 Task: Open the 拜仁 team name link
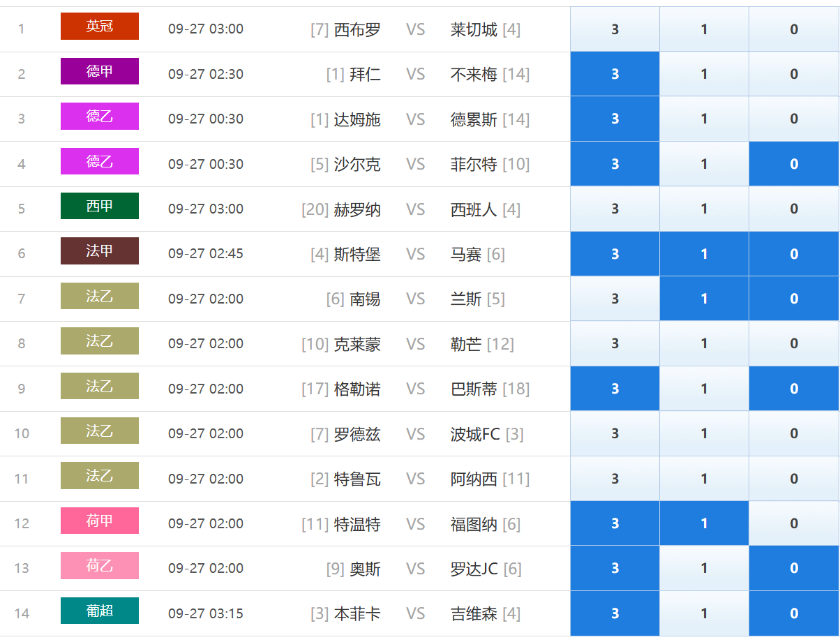[x=365, y=74]
